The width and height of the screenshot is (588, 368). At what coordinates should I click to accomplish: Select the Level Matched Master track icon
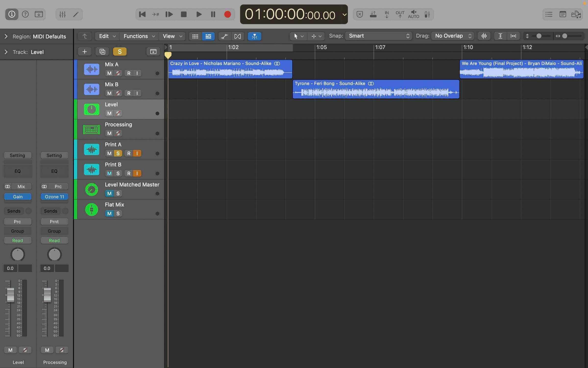[92, 189]
